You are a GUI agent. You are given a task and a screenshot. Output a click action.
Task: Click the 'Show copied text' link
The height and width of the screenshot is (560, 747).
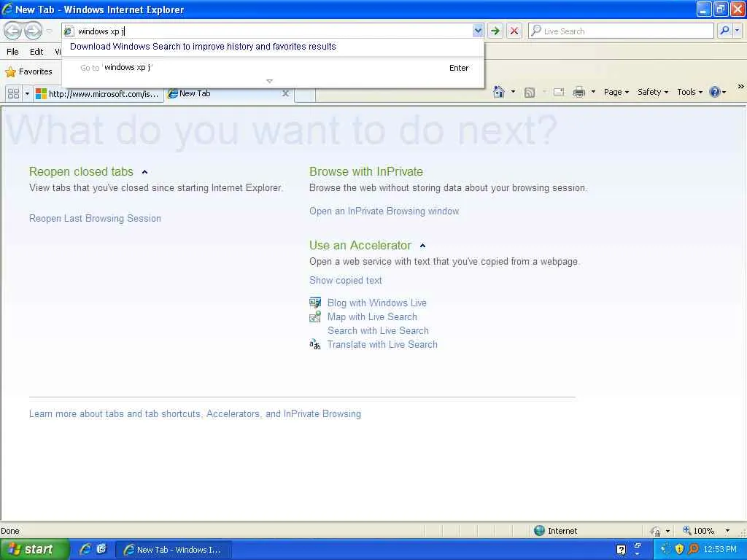pyautogui.click(x=345, y=281)
